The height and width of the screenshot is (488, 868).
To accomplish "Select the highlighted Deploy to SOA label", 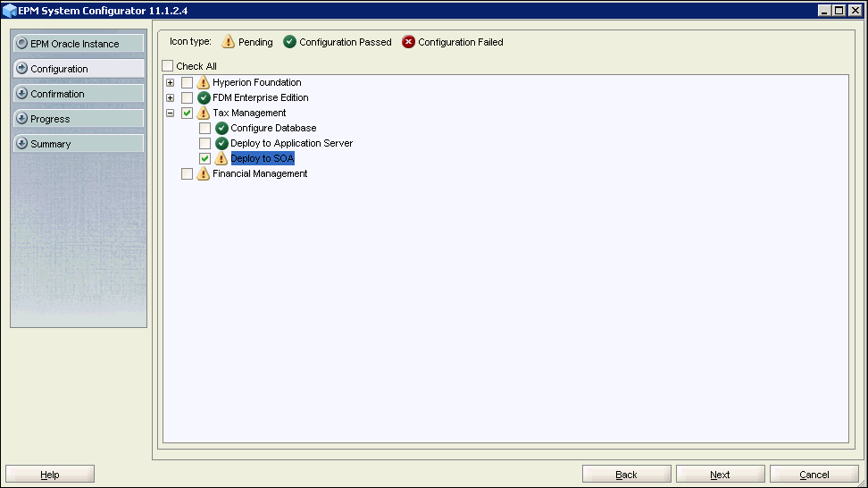I will (263, 158).
